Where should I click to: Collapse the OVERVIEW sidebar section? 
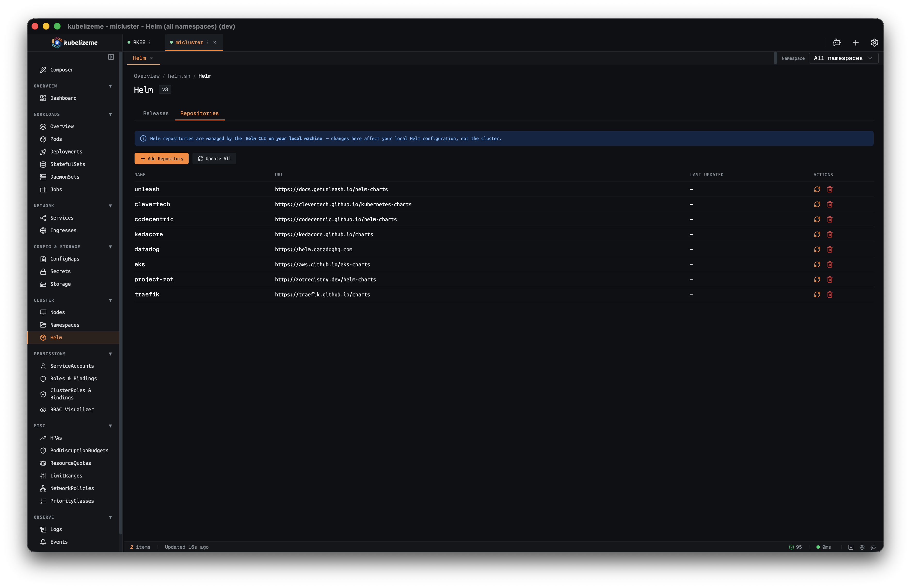click(x=110, y=86)
